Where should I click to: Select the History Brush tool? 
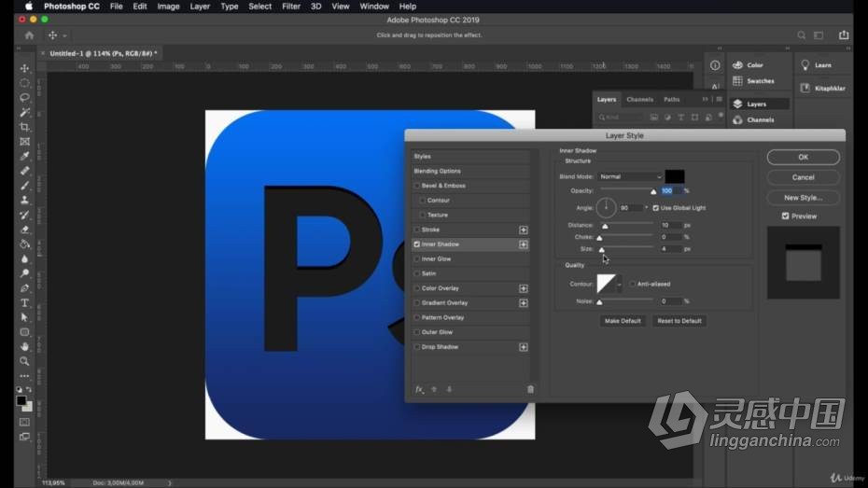coord(24,215)
